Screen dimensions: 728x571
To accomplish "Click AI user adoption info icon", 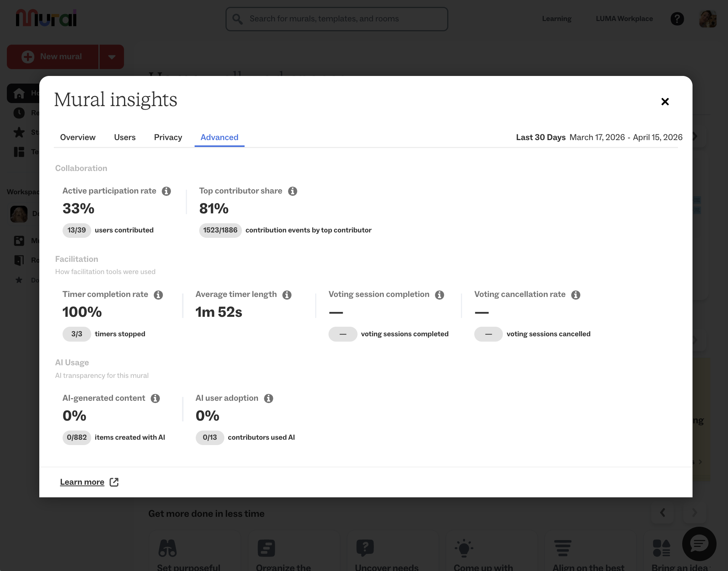I will (x=269, y=398).
